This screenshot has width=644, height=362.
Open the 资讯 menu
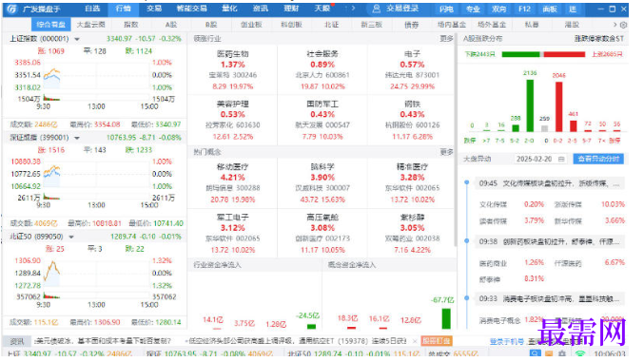pyautogui.click(x=260, y=9)
